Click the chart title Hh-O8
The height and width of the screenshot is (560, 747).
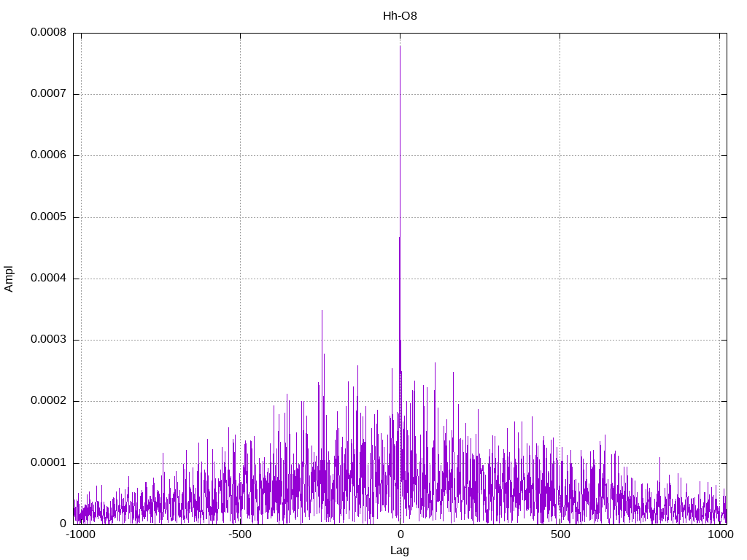click(x=400, y=16)
